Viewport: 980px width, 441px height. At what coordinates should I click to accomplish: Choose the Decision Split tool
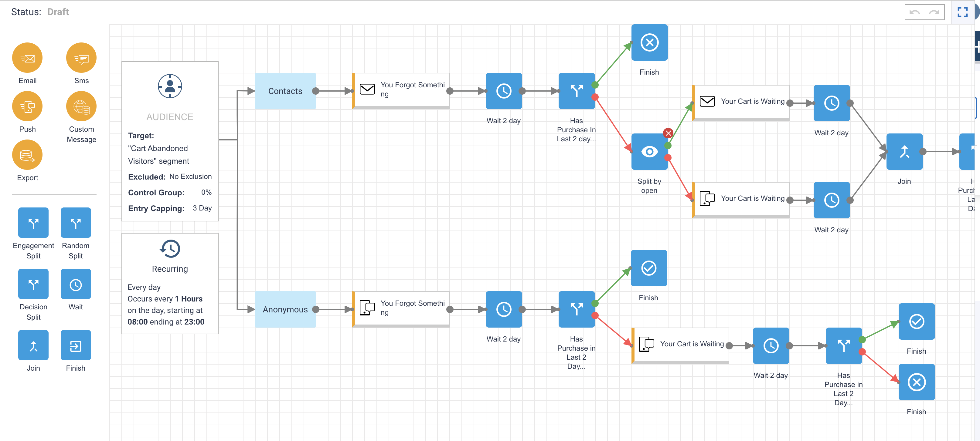[33, 284]
